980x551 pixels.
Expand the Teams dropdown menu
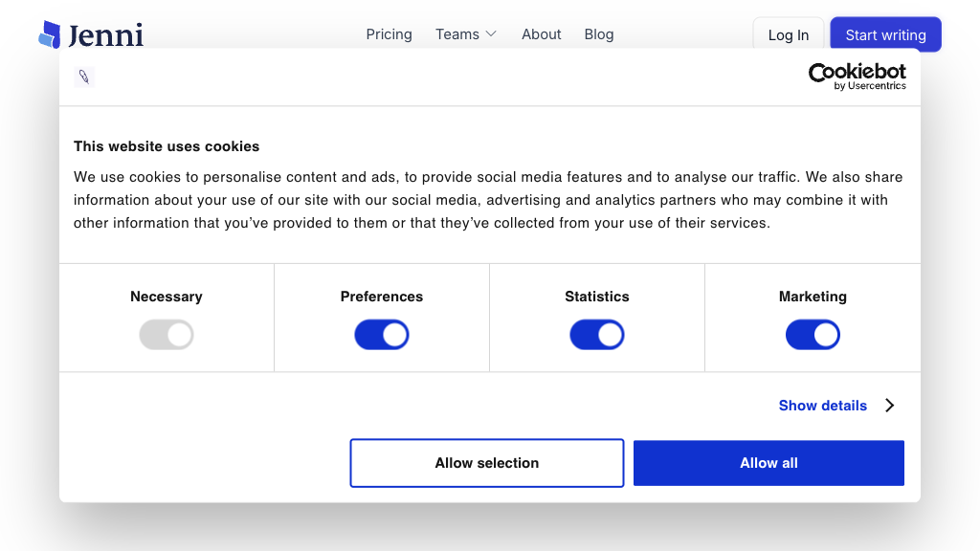[457, 34]
